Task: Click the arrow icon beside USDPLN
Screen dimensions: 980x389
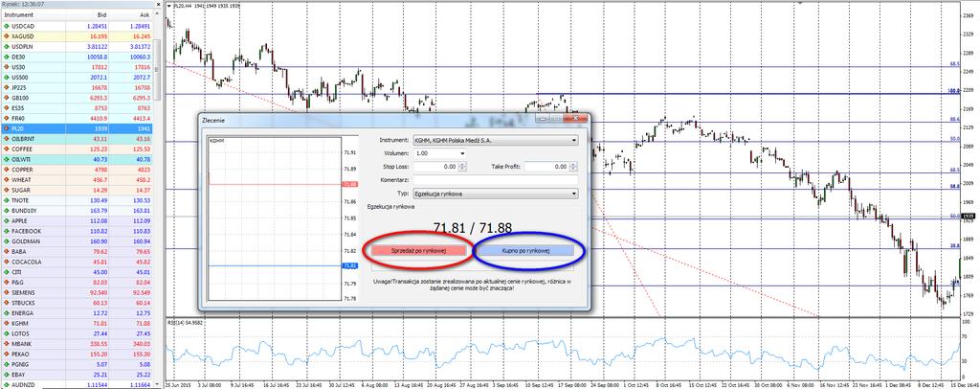Action: pos(7,47)
